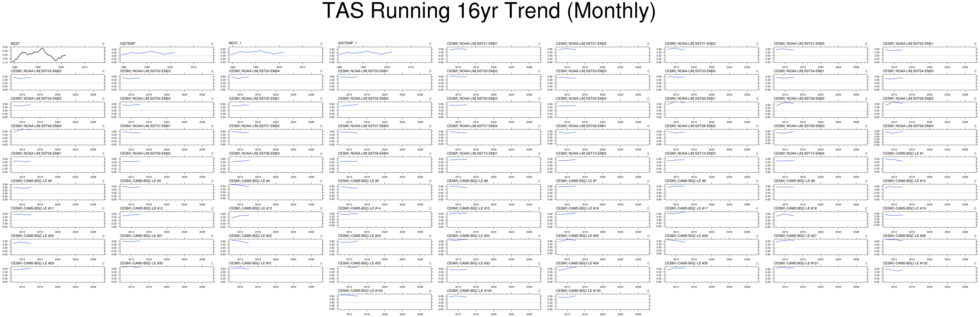Open the BEST_1 plot panel
The image size is (980, 317).
point(276,55)
